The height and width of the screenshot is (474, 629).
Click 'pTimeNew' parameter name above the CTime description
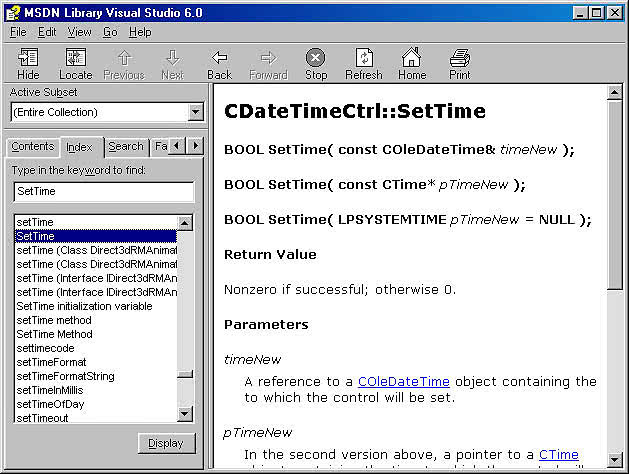tap(258, 433)
